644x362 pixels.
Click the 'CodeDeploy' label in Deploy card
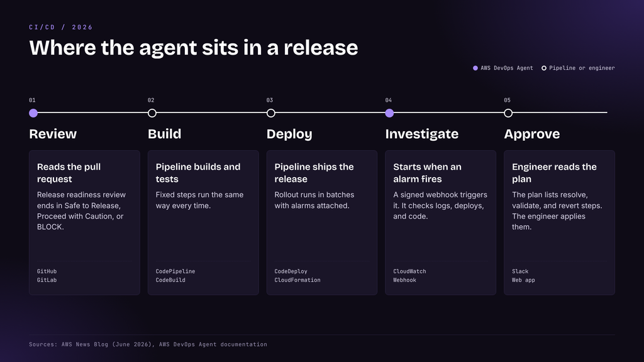pyautogui.click(x=291, y=271)
